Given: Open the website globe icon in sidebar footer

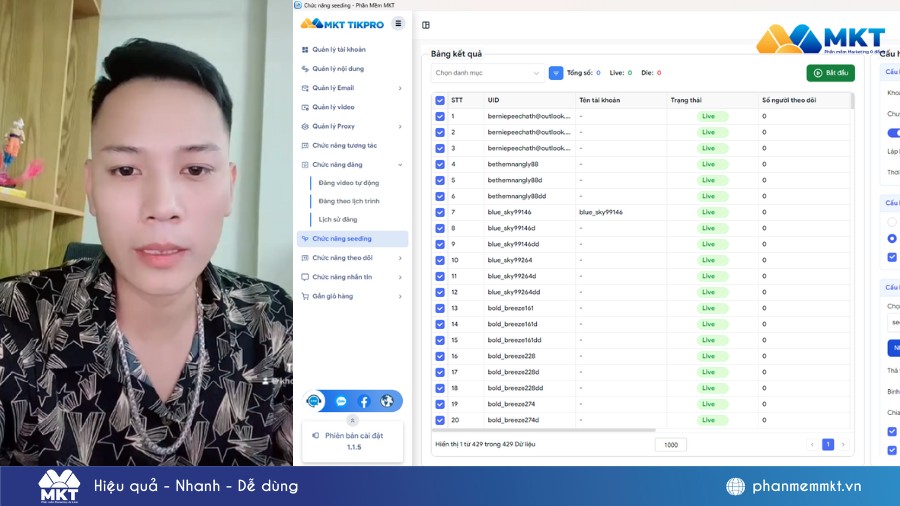Looking at the screenshot, I should (387, 401).
